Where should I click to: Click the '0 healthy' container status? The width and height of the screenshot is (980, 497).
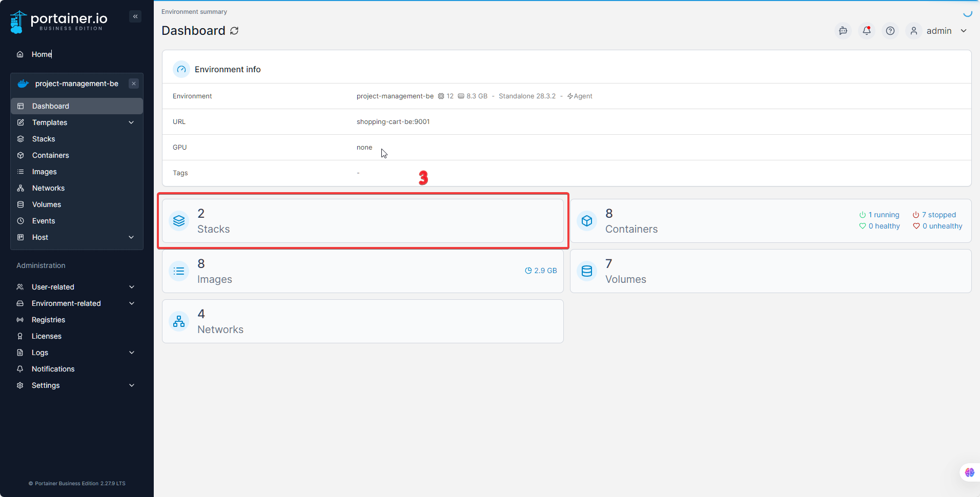click(x=880, y=226)
